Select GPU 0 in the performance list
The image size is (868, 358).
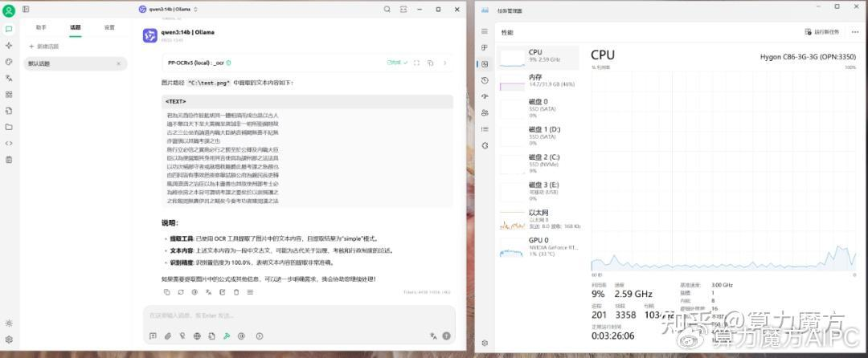(538, 247)
